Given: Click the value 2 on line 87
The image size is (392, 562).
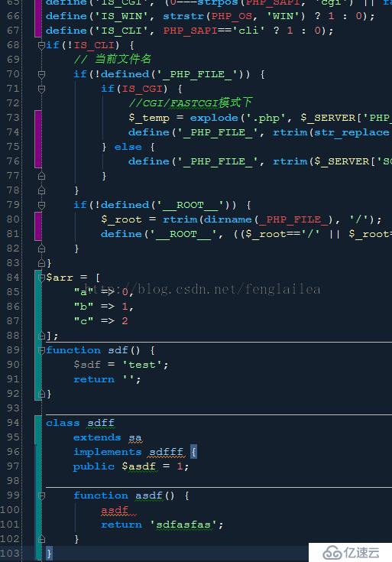Looking at the screenshot, I should click(x=125, y=321).
